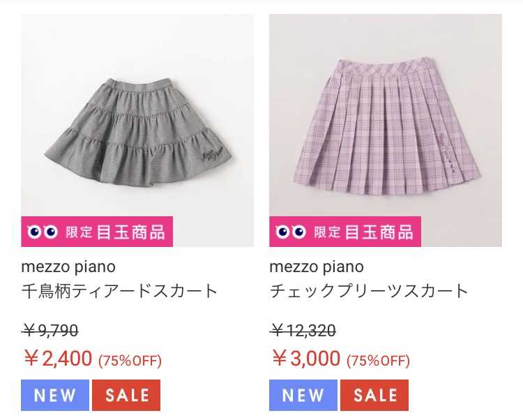Click the NEW badge under the ¥3,000 price
Screen dimensions: 523x420
pyautogui.click(x=303, y=395)
